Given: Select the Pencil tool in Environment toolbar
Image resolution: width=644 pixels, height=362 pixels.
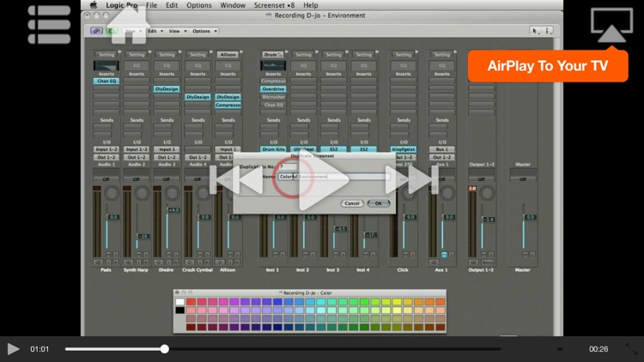Looking at the screenshot, I should [547, 31].
